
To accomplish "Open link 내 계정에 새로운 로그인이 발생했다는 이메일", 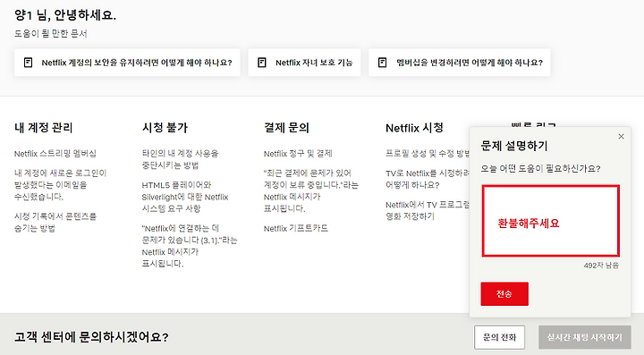I will (61, 185).
